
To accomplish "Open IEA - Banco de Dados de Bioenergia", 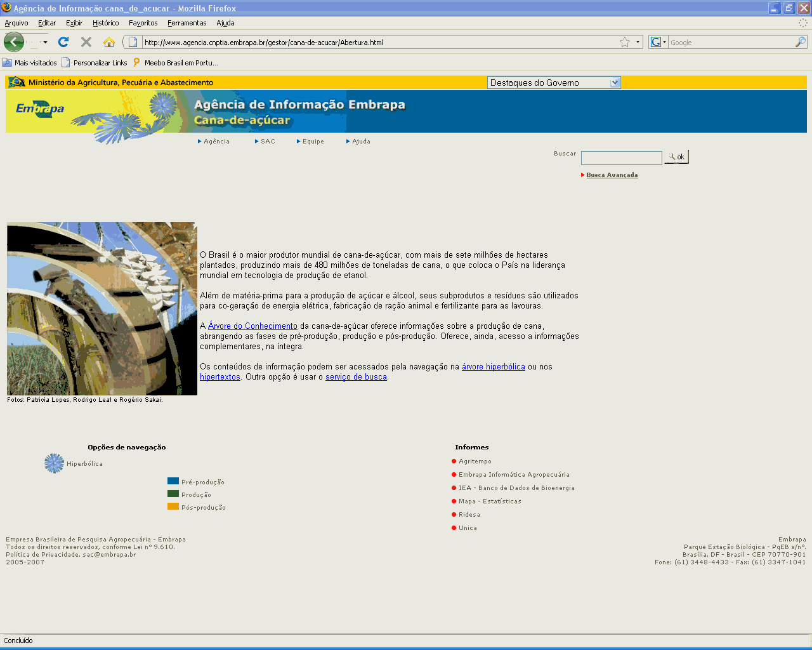I will point(516,488).
